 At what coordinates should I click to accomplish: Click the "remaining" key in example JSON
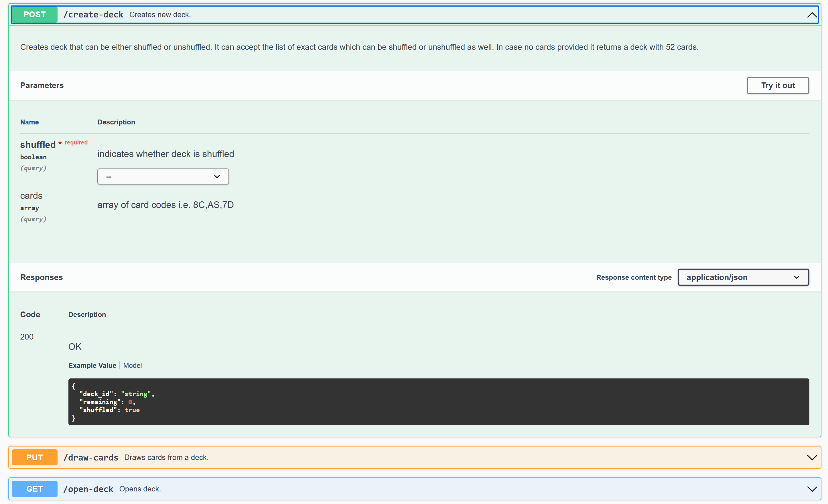[100, 402]
